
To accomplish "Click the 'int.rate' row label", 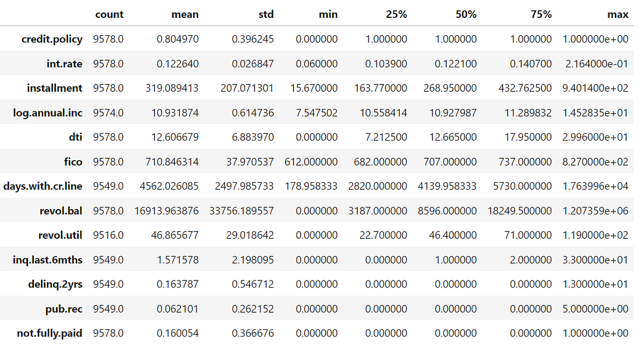I will pos(64,64).
